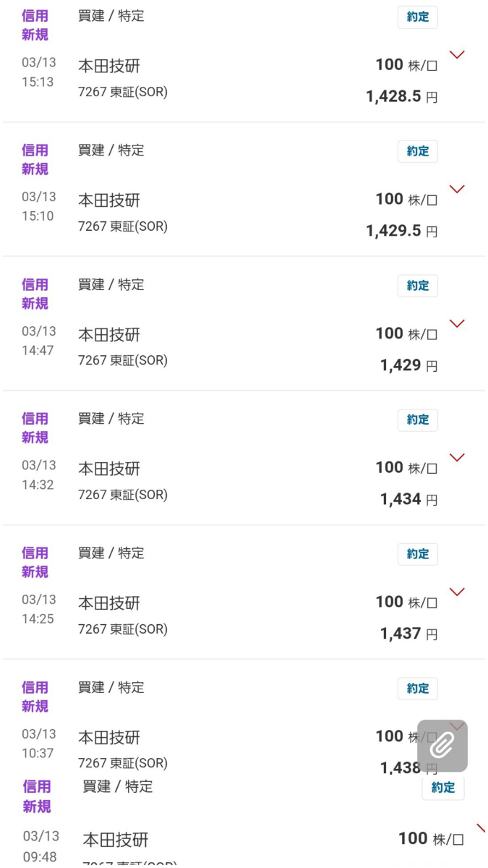Expand the 14:47 execution details
This screenshot has width=488, height=868.
[457, 323]
